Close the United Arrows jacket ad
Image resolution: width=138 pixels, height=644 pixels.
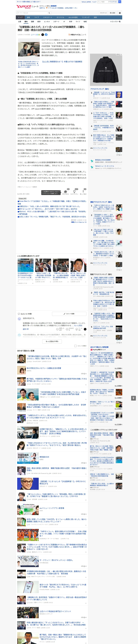click(x=121, y=55)
